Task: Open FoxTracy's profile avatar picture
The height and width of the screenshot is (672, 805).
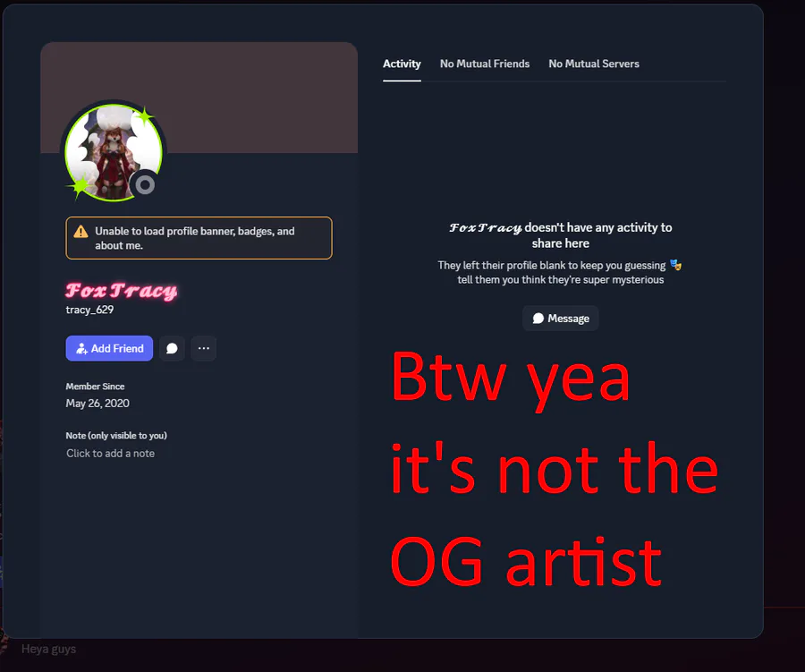Action: tap(114, 153)
